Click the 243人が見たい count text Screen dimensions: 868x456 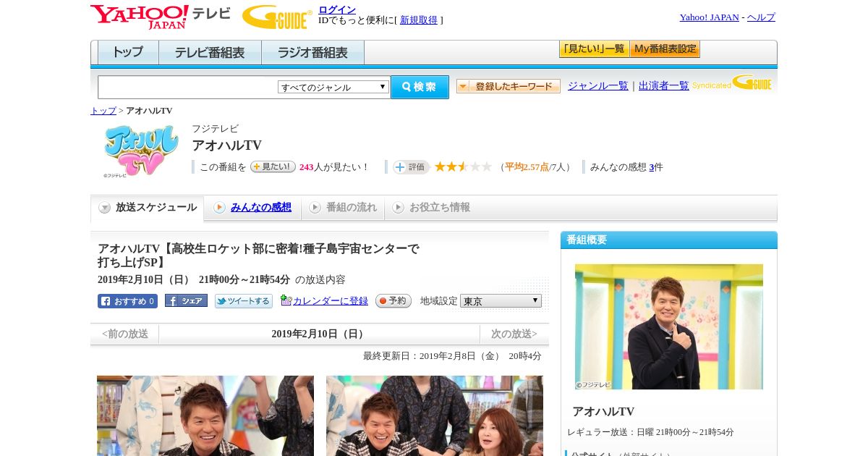(x=333, y=167)
